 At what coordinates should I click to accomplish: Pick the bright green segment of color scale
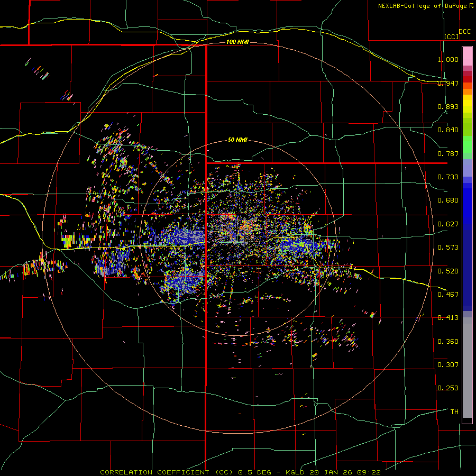pos(467,144)
